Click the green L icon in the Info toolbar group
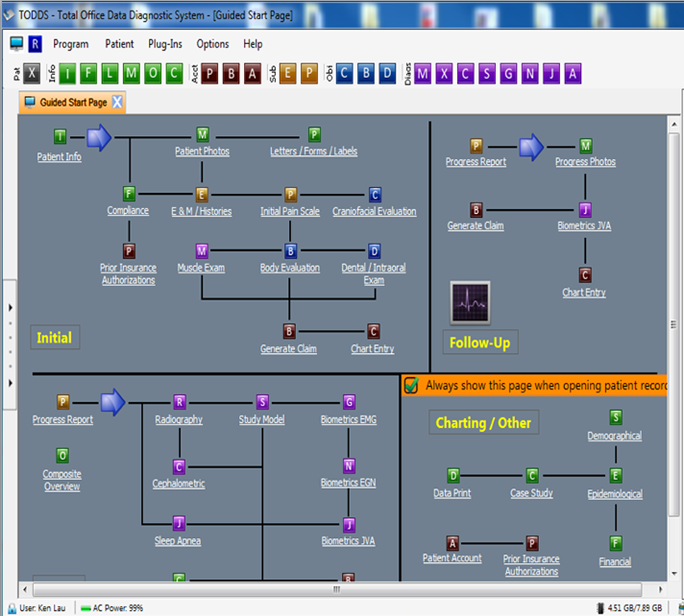Image resolution: width=684 pixels, height=616 pixels. pos(110,73)
